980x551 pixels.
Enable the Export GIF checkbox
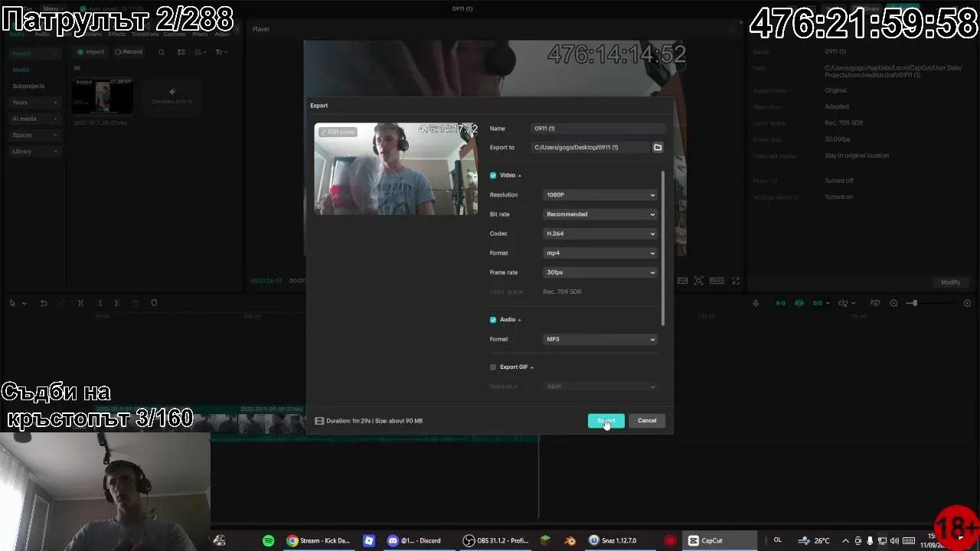pyautogui.click(x=493, y=367)
